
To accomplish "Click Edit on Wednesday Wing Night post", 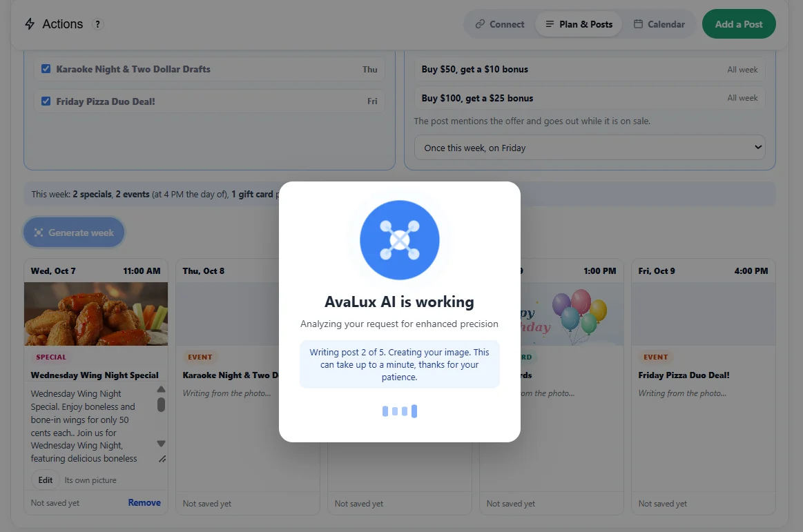I will pos(45,480).
